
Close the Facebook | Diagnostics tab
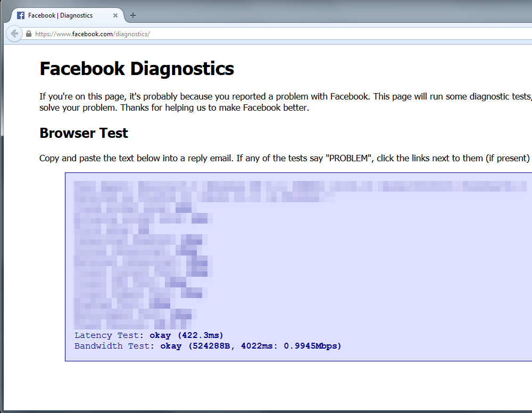pyautogui.click(x=115, y=15)
